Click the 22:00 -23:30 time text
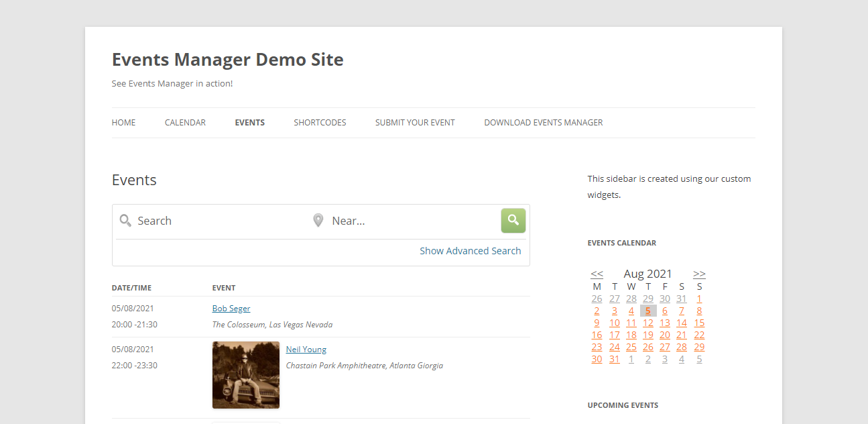 pos(135,366)
